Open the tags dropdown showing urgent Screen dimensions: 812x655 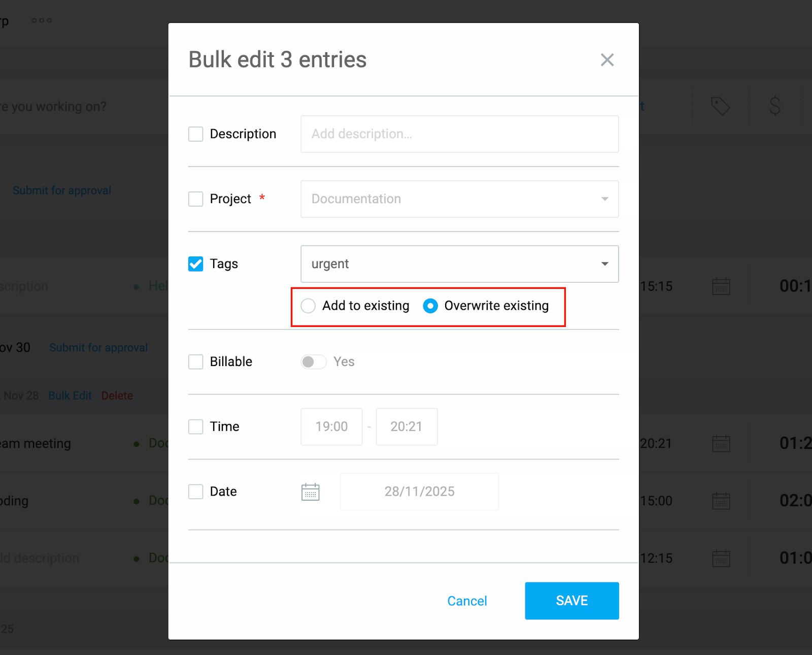[x=604, y=264]
